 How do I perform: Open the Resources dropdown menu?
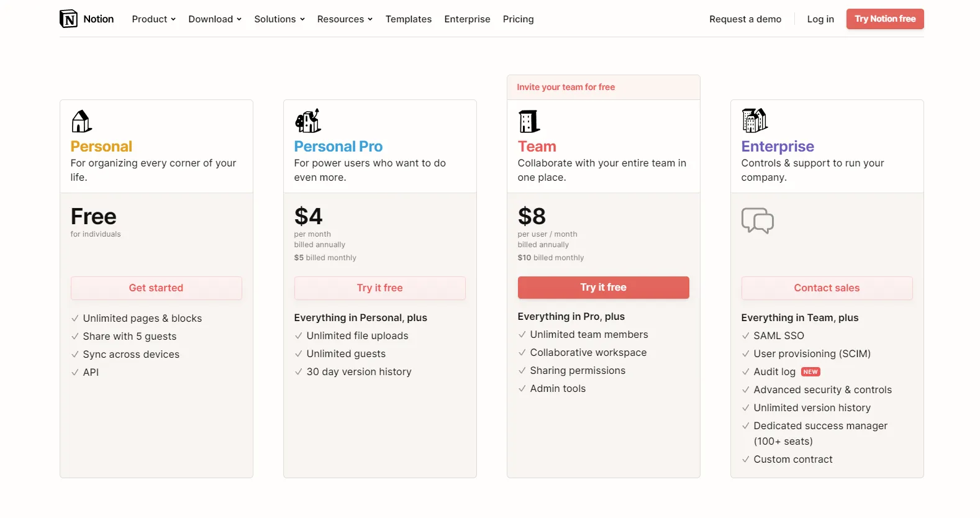(345, 19)
